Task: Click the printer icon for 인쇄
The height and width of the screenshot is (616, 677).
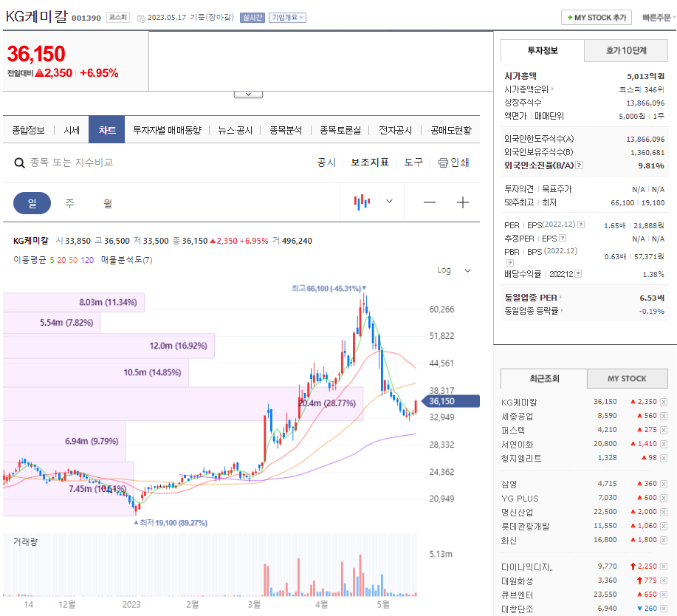Action: (443, 162)
